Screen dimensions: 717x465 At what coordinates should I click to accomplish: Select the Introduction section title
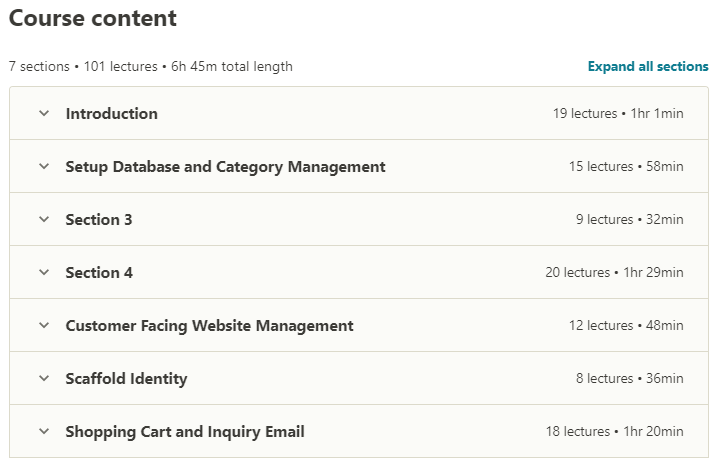tap(112, 113)
